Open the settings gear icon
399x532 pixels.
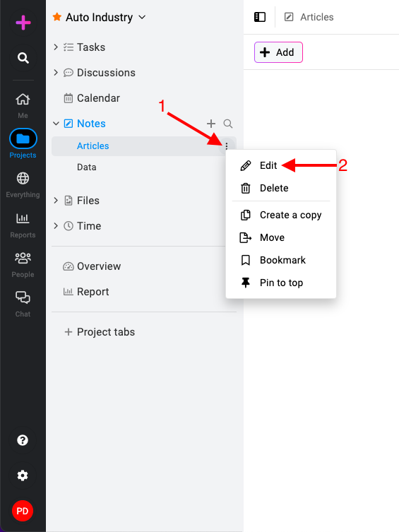23,475
